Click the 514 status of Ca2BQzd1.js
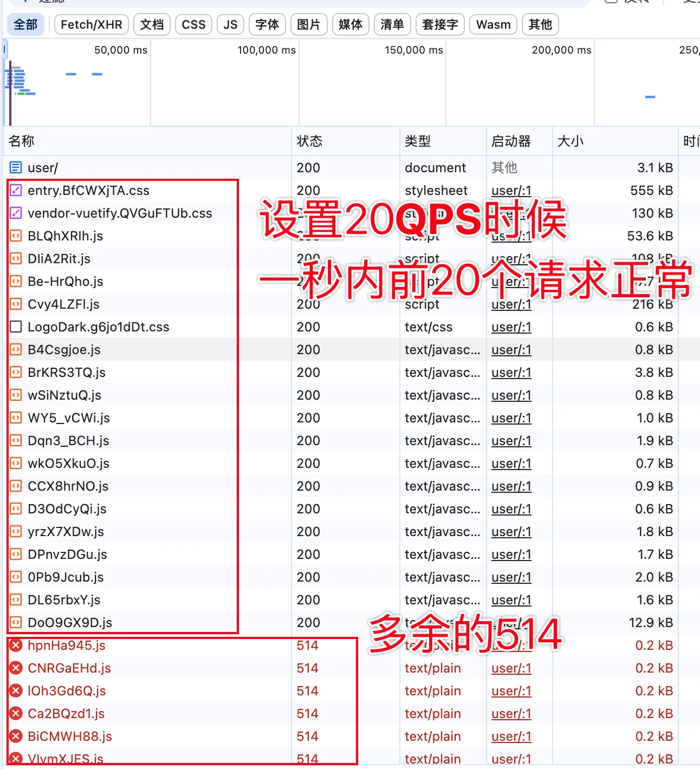700x769 pixels. [x=308, y=714]
